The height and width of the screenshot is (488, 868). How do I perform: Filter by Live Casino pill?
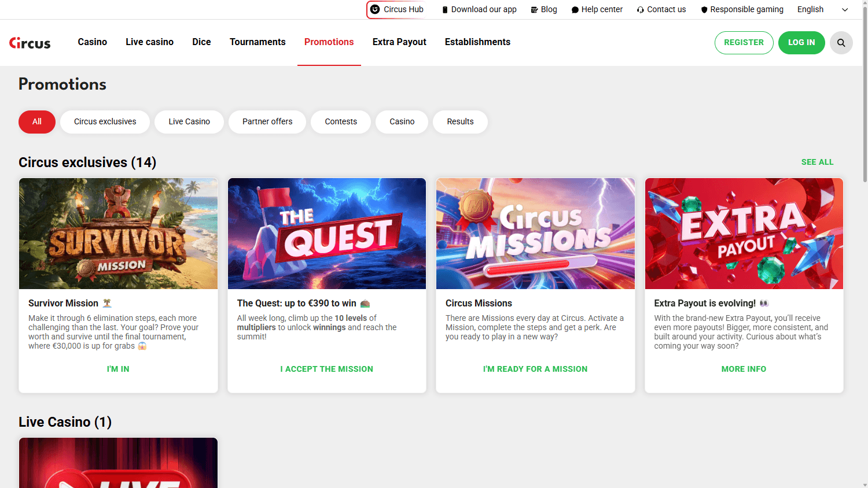[x=189, y=122]
